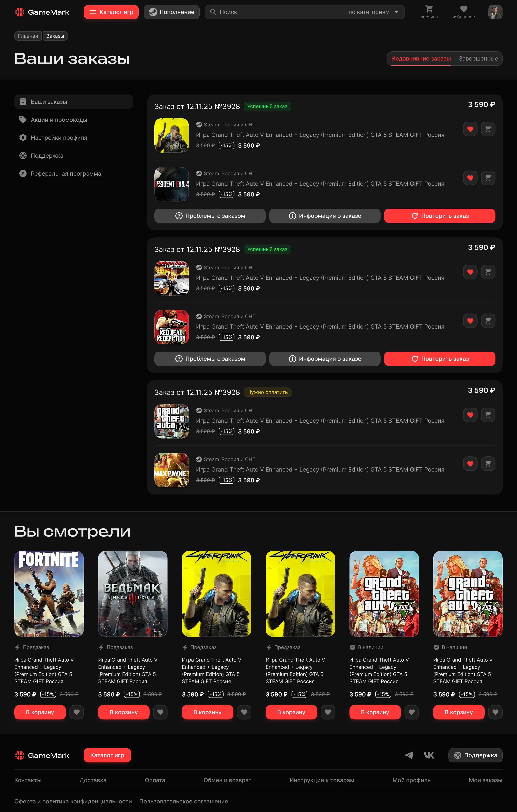This screenshot has width=517, height=812.
Task: Open the Fortnite cover in 'Вы смотрели'
Action: (49, 594)
